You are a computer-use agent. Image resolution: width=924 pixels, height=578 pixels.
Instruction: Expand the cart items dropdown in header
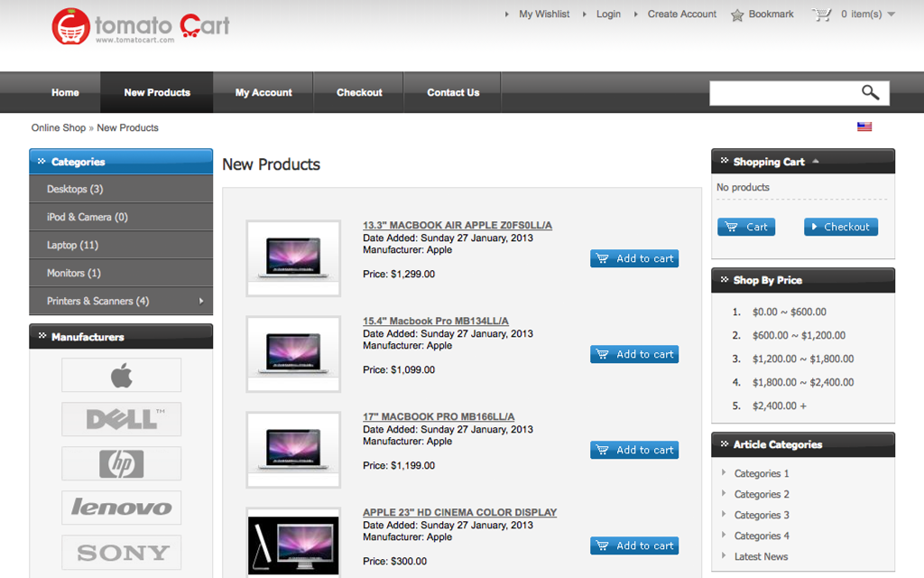[891, 14]
